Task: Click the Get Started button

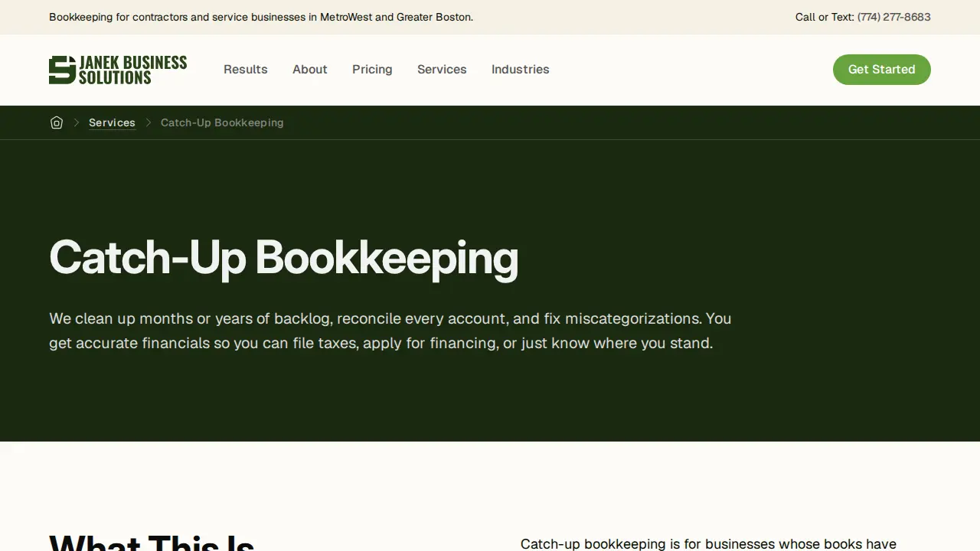Action: tap(882, 70)
